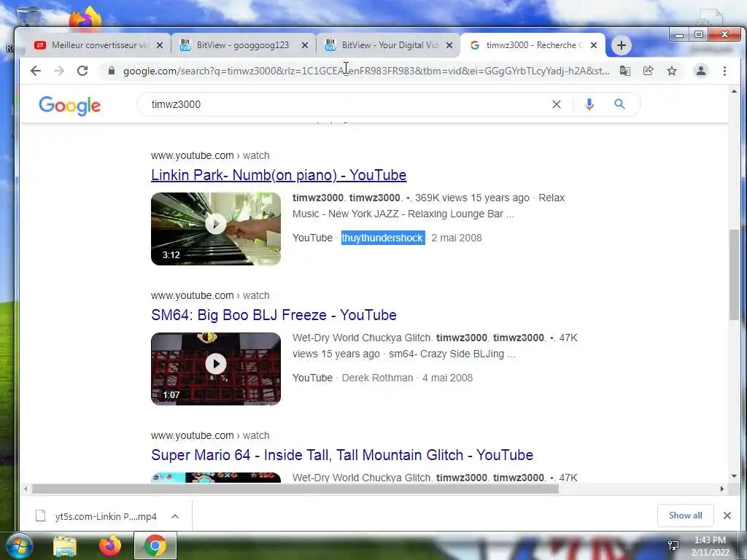Expand options for yt5s.com-Linkin download

(x=175, y=516)
